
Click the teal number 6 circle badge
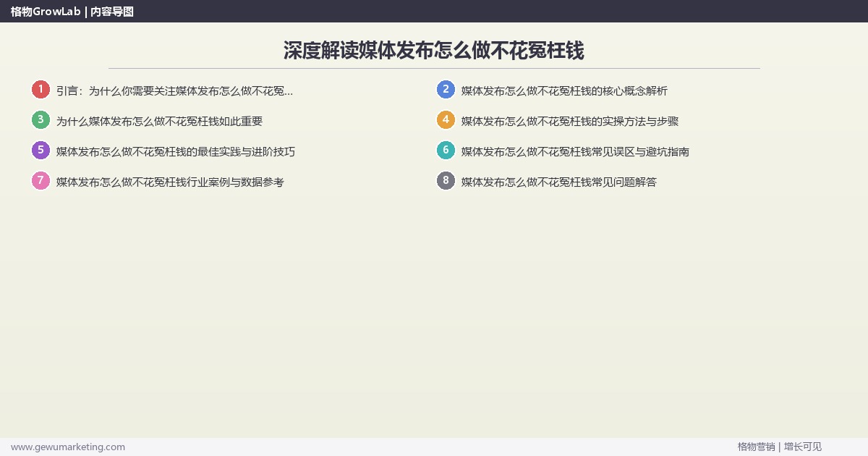pos(446,151)
